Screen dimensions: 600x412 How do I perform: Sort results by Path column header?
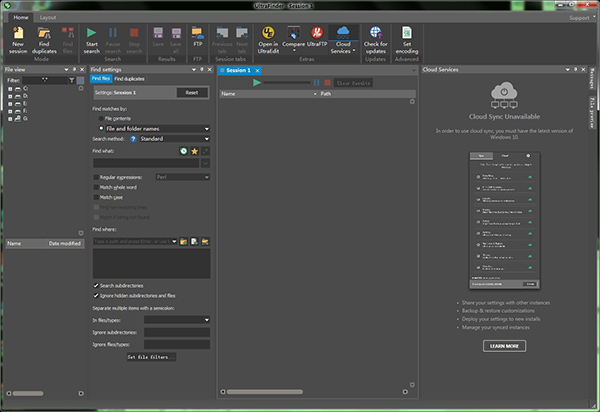click(x=367, y=94)
